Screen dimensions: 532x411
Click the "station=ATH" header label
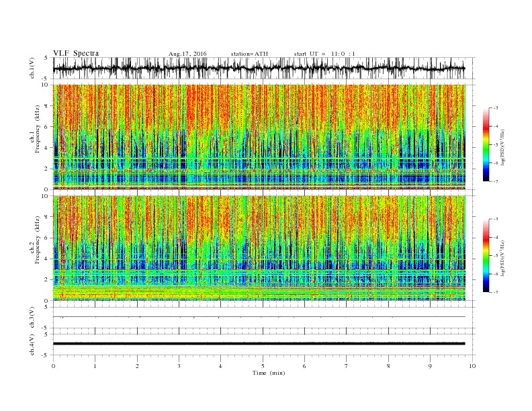tap(249, 54)
